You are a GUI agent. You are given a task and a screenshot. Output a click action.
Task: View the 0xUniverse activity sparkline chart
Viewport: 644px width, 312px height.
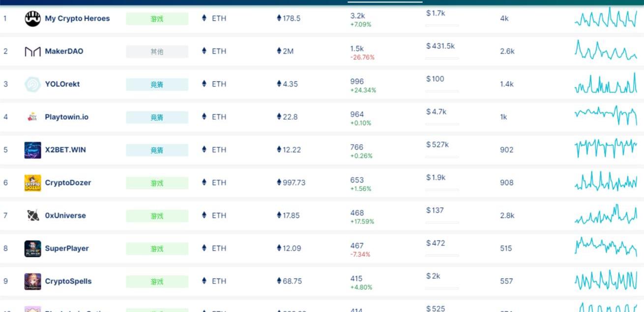(606, 215)
